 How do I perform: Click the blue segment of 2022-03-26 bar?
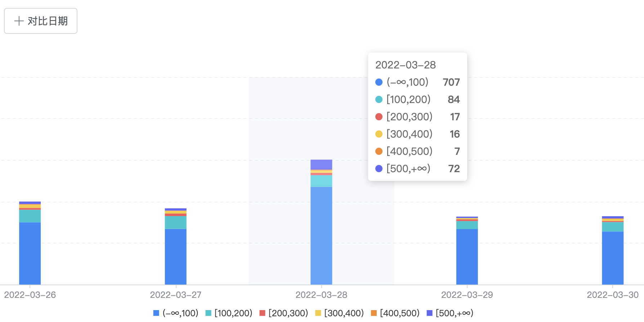click(x=30, y=253)
